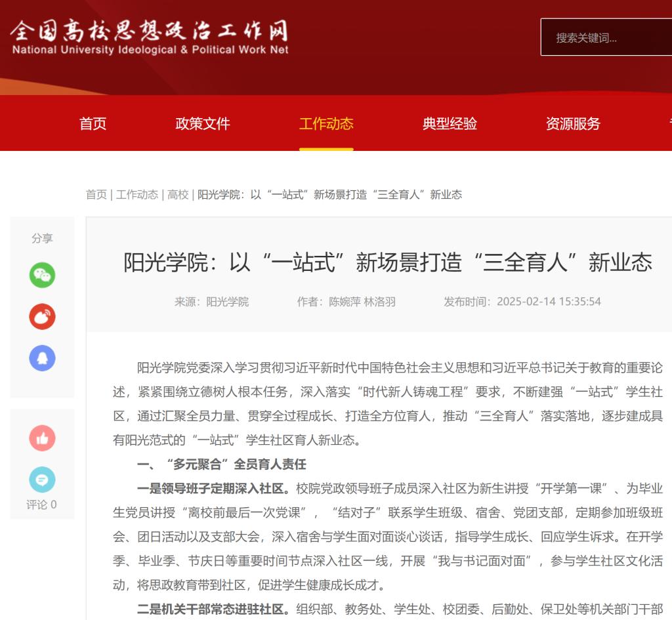The image size is (672, 620).
Task: Go to 首页 in the breadcrumb
Action: click(96, 194)
